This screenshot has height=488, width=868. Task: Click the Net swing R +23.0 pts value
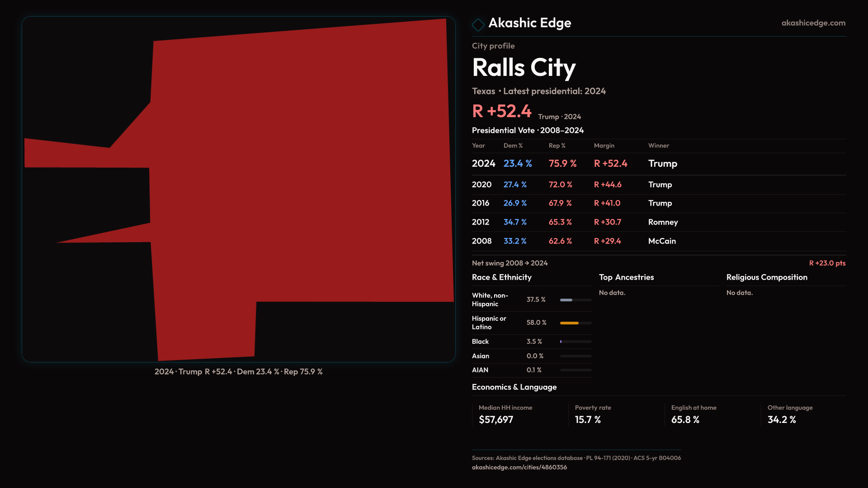click(x=827, y=263)
